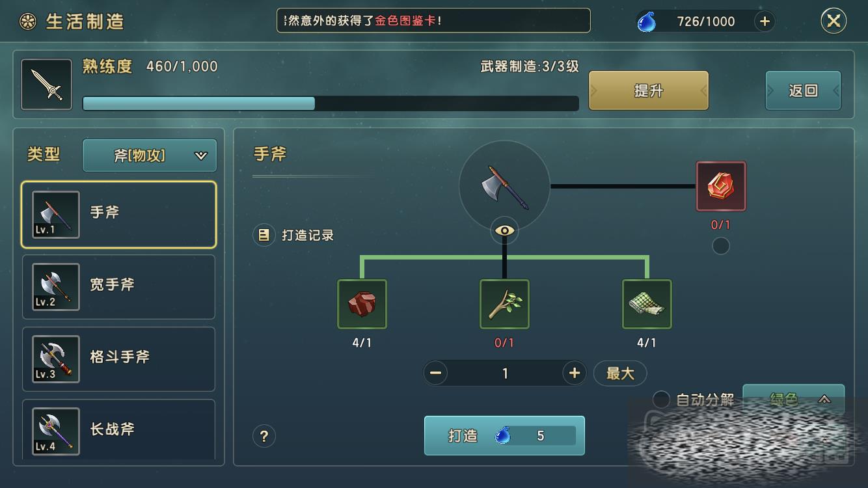Click the red ore material icon
This screenshot has width=868, height=488.
(362, 304)
